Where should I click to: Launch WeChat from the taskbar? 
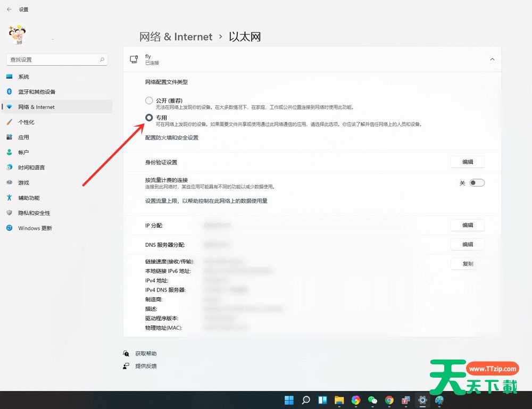[x=372, y=400]
